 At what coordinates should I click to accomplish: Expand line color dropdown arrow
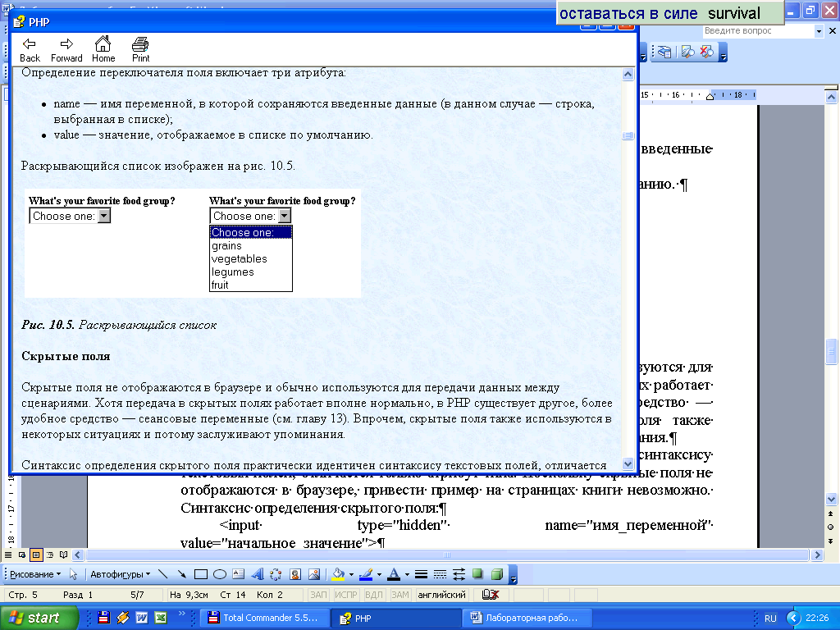tap(379, 574)
